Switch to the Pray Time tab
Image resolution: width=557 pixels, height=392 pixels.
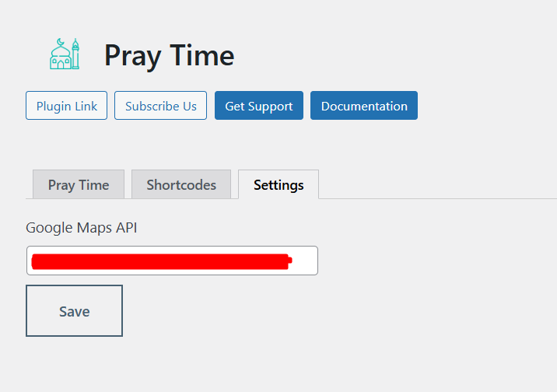click(x=79, y=184)
